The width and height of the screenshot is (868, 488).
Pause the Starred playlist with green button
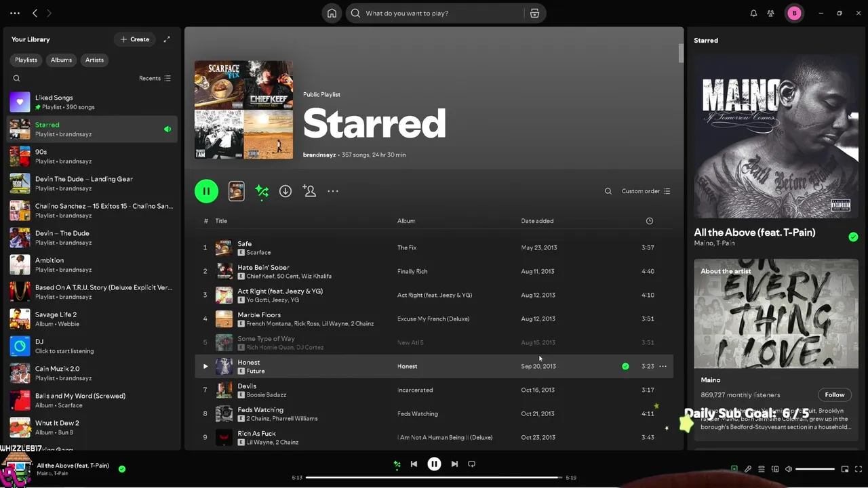tap(206, 191)
